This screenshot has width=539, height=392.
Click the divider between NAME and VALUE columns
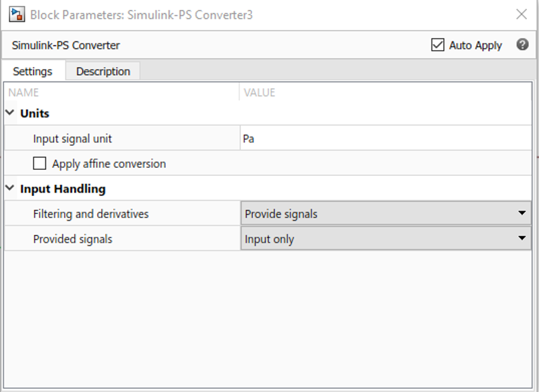point(239,92)
